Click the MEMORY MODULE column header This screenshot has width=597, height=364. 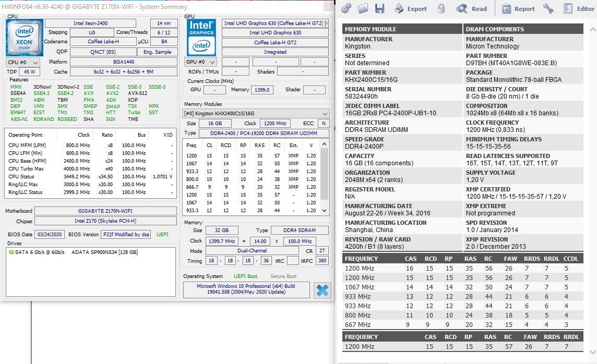click(x=402, y=29)
